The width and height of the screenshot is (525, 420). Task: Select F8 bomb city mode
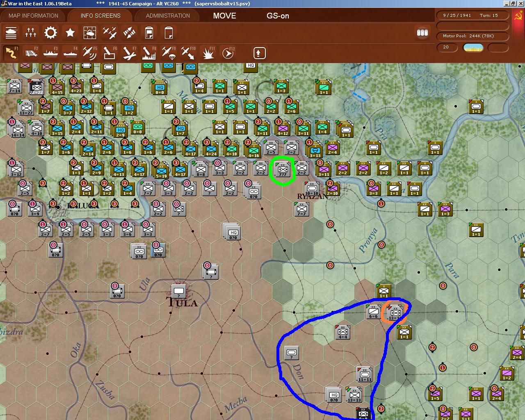coord(149,53)
